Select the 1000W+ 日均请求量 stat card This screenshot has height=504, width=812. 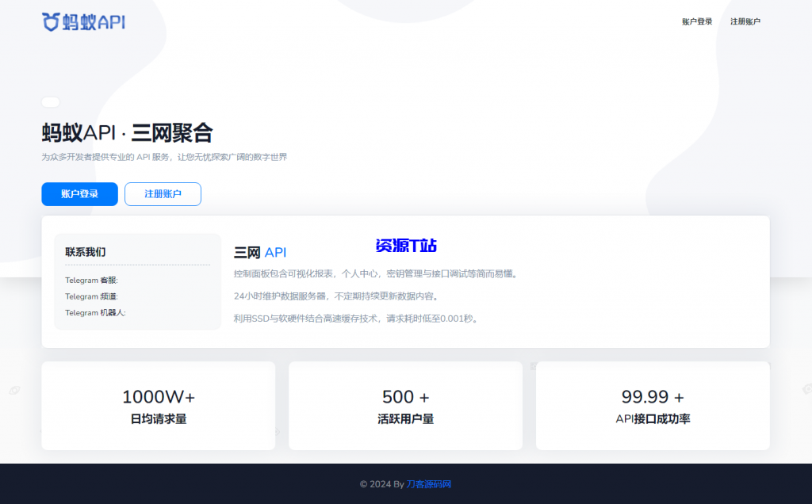158,406
